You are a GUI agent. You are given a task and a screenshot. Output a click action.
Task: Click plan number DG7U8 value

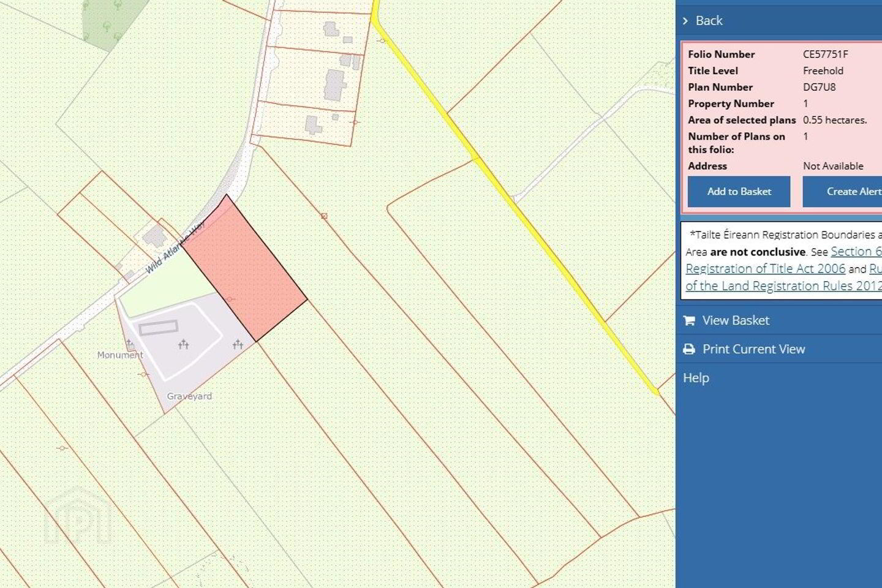(x=819, y=87)
